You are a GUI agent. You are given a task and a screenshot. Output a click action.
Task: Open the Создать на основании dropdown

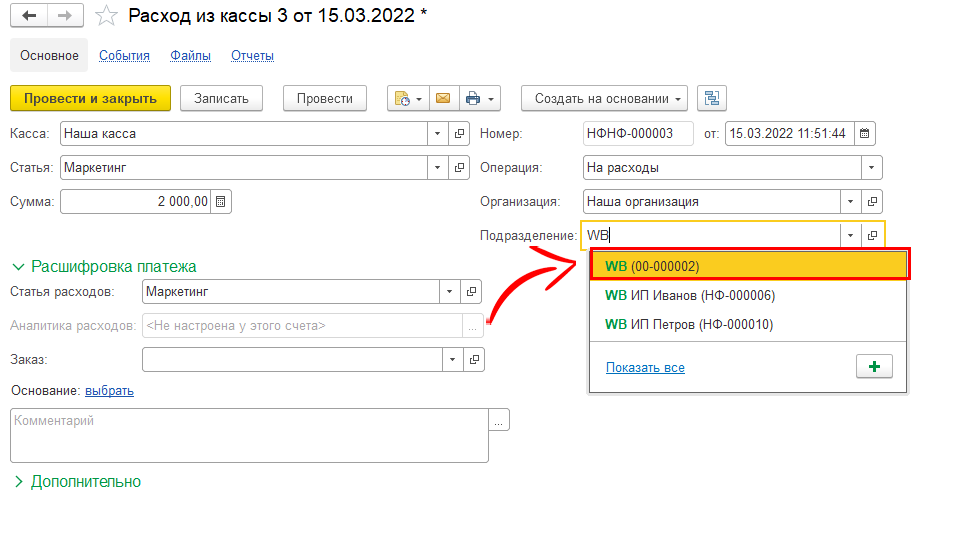pos(604,98)
